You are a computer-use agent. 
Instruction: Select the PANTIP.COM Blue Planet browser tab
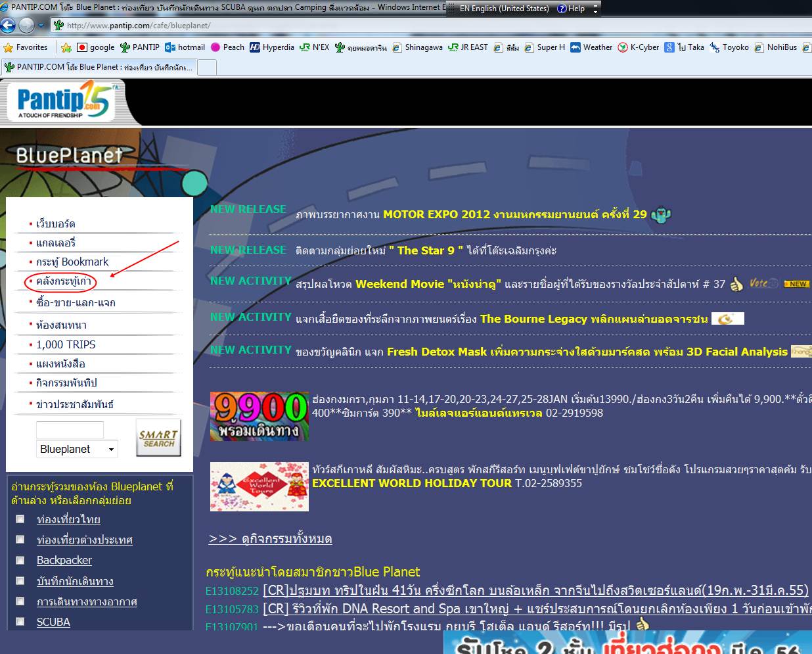click(99, 67)
